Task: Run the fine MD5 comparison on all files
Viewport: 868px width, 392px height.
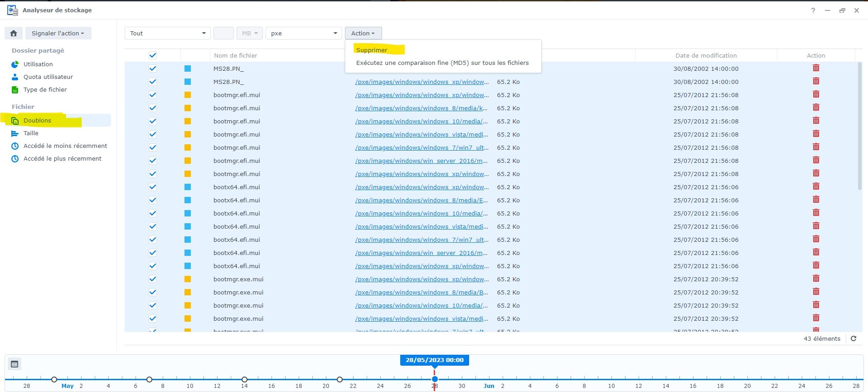Action: [x=442, y=63]
